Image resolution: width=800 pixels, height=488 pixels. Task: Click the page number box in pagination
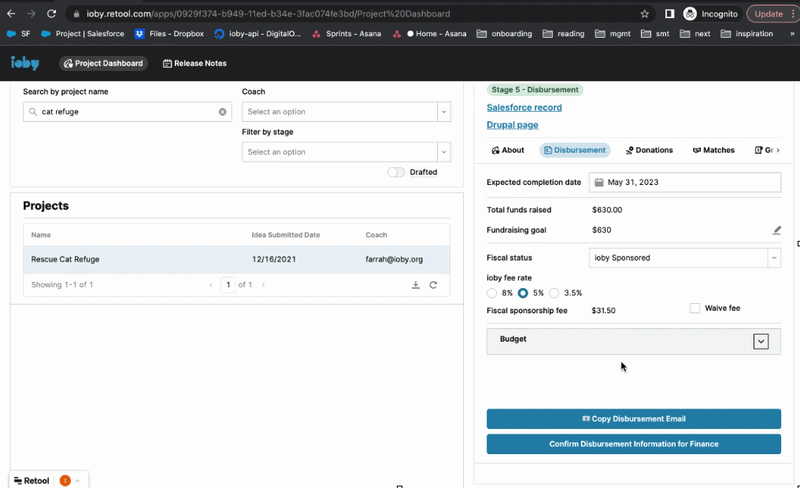pyautogui.click(x=228, y=285)
